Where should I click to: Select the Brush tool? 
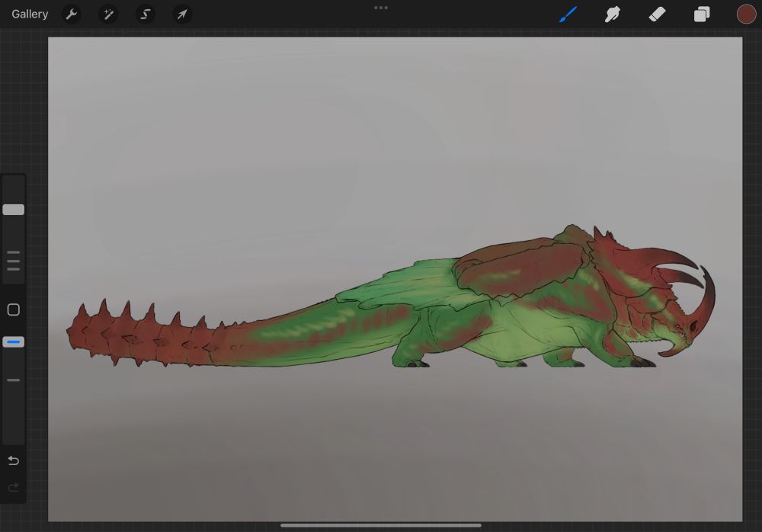568,14
